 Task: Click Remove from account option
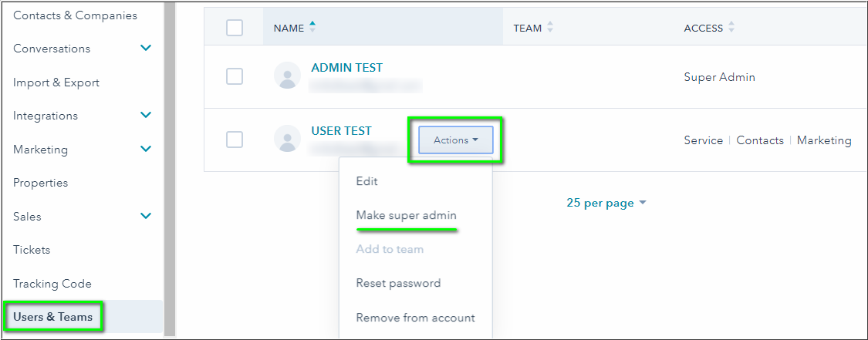tap(415, 318)
